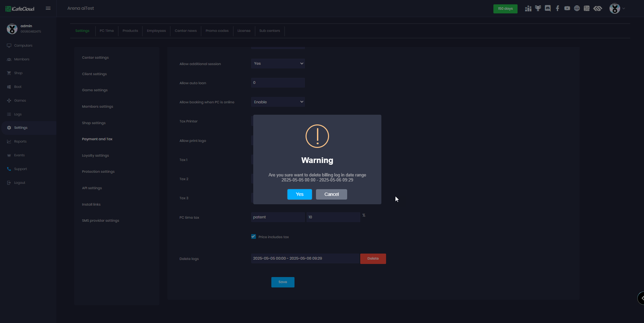The width and height of the screenshot is (644, 323).
Task: Switch to the Settings tab
Action: tap(83, 31)
